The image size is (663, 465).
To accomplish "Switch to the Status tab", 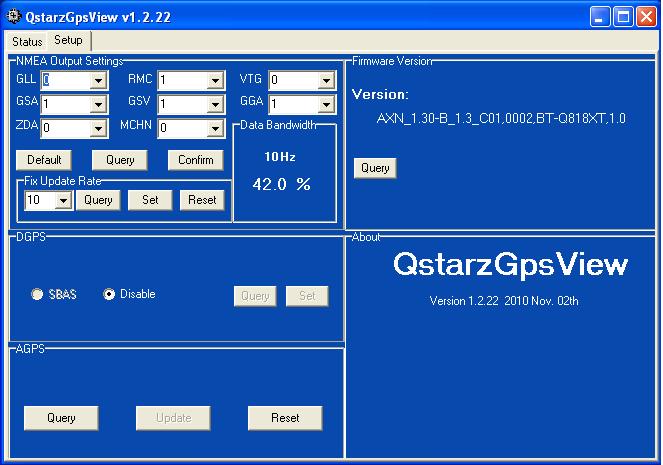I will pyautogui.click(x=27, y=41).
